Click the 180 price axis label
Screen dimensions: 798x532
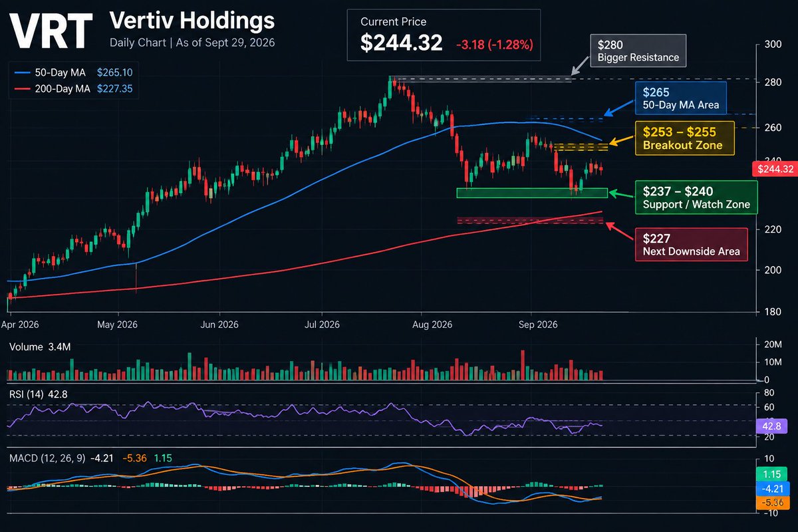coord(773,311)
